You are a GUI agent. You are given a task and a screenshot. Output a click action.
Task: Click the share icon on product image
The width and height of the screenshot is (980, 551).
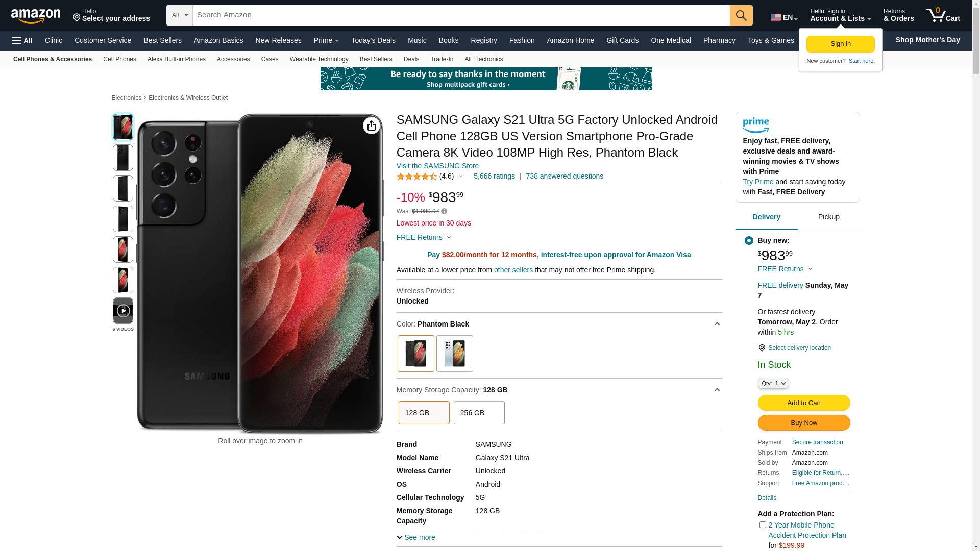(x=372, y=126)
